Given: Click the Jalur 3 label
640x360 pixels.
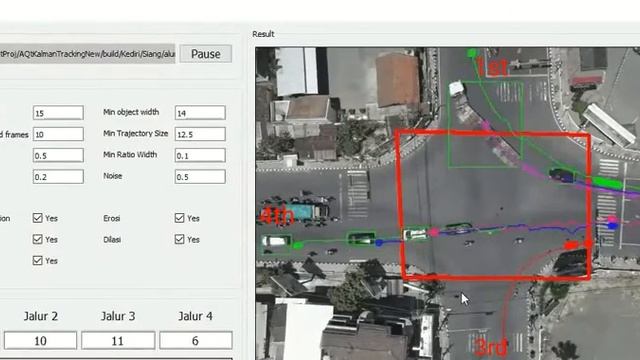Looking at the screenshot, I should [x=118, y=316].
